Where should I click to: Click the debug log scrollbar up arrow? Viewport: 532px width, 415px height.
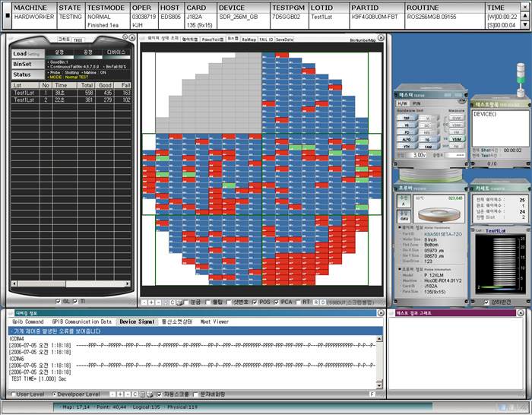point(379,339)
